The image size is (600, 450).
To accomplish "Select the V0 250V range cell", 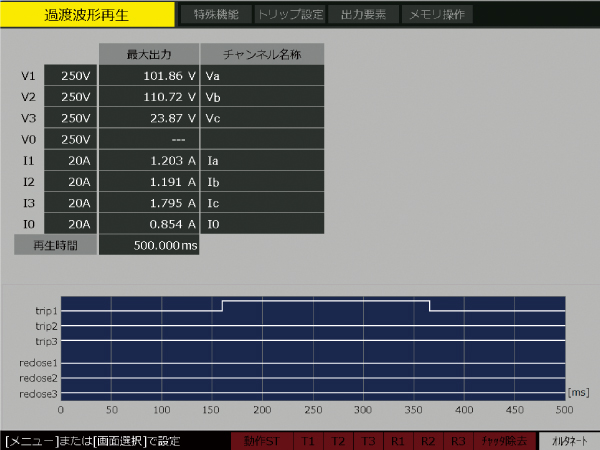I will (x=75, y=139).
